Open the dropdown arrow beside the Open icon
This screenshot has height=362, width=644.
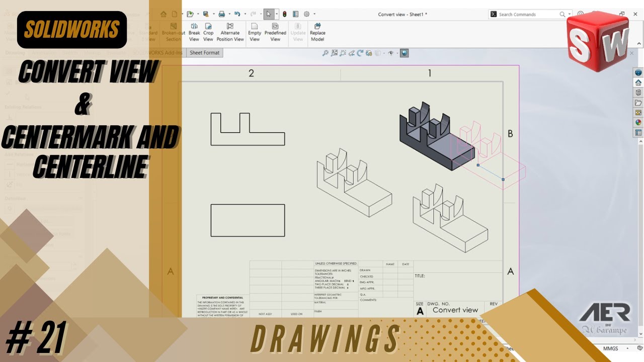click(198, 14)
